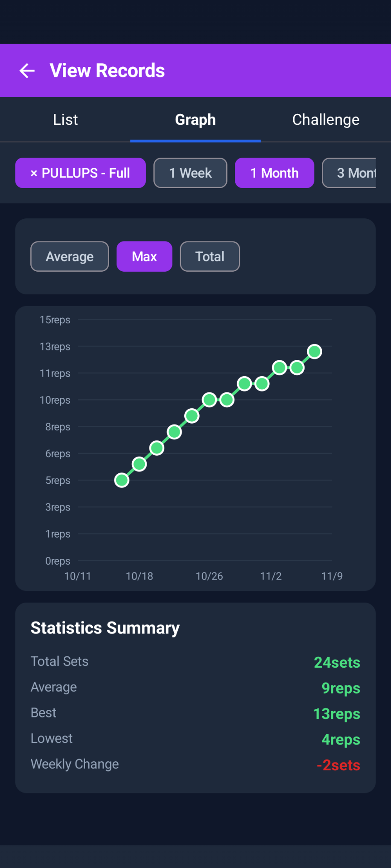
Task: Select the 1 Month range
Action: 274,173
